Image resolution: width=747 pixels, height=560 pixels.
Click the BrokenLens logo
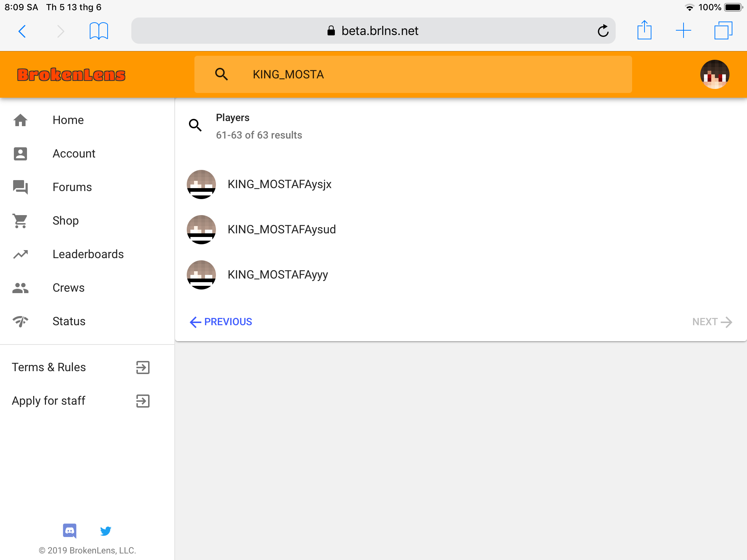[71, 74]
